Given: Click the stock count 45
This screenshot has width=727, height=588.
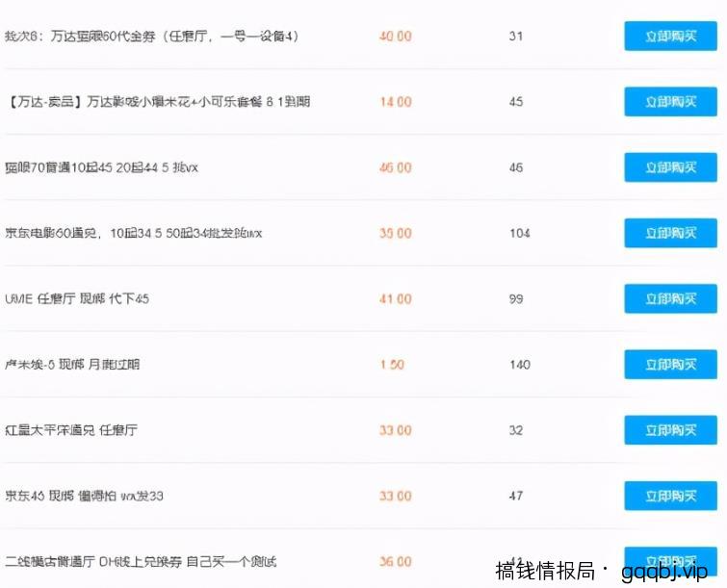Looking at the screenshot, I should click(516, 102).
